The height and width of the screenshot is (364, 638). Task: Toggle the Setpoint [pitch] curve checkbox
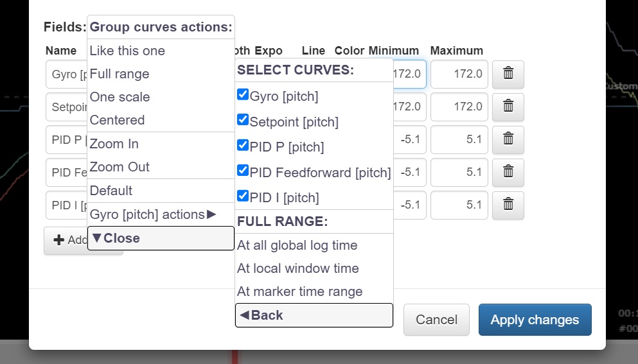pos(243,120)
